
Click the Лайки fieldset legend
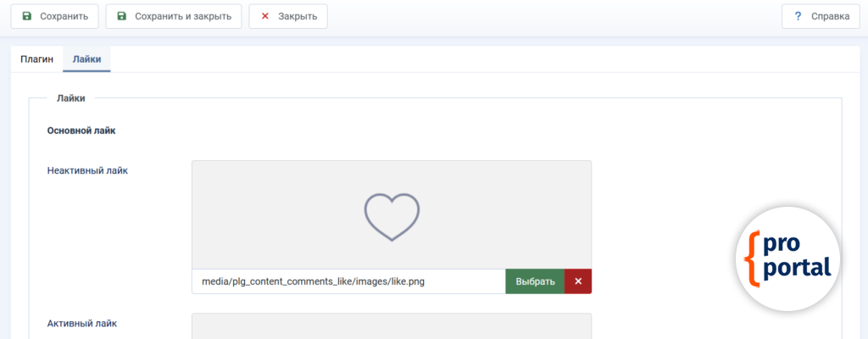pyautogui.click(x=70, y=98)
